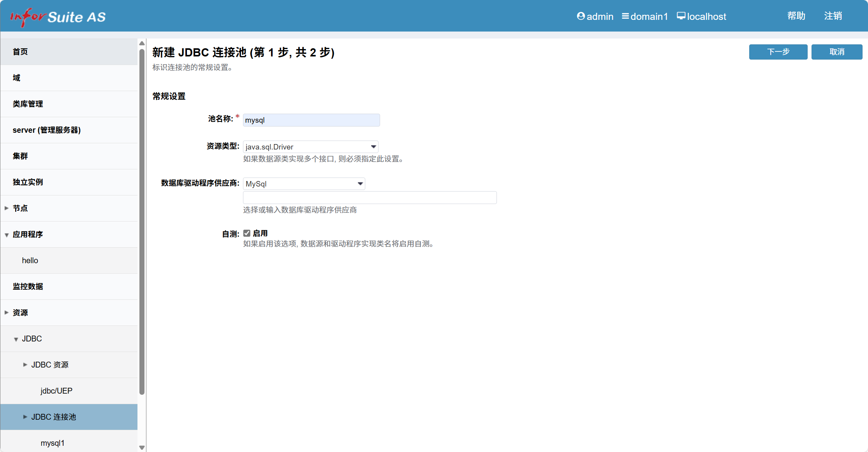
Task: Collapse the 应用程序 section
Action: point(6,234)
